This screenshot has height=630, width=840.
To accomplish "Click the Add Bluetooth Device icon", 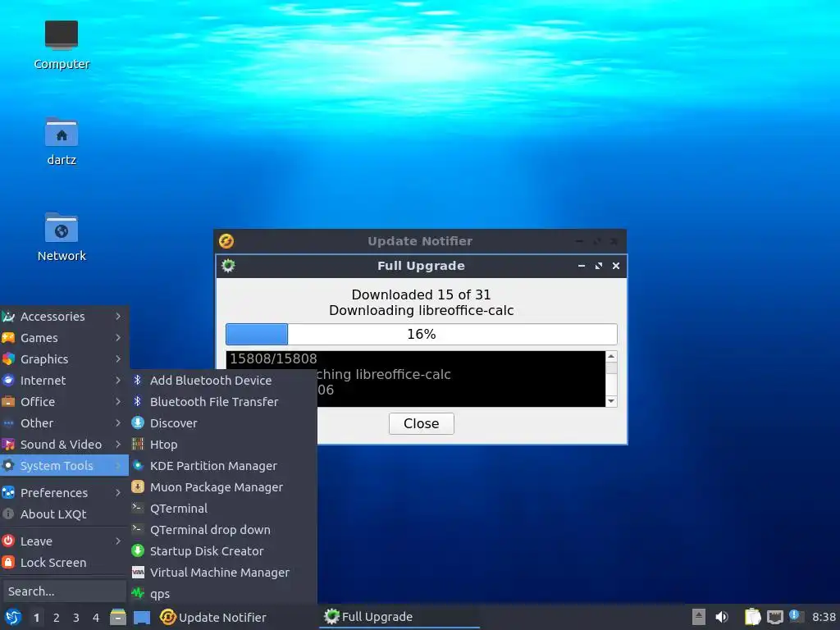I will pos(138,381).
